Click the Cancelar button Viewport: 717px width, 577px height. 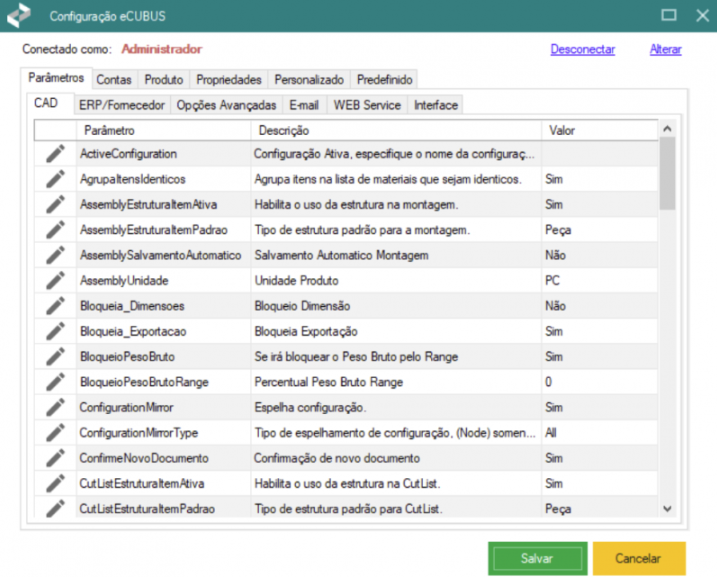639,558
